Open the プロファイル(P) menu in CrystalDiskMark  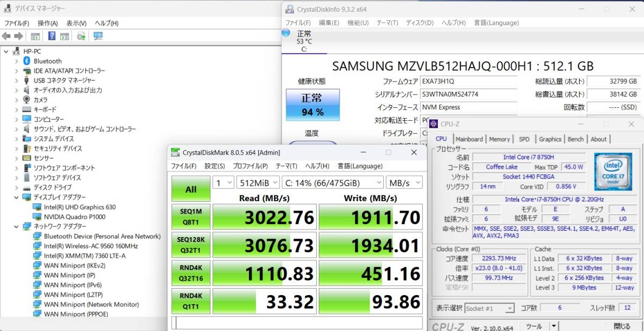pos(251,166)
